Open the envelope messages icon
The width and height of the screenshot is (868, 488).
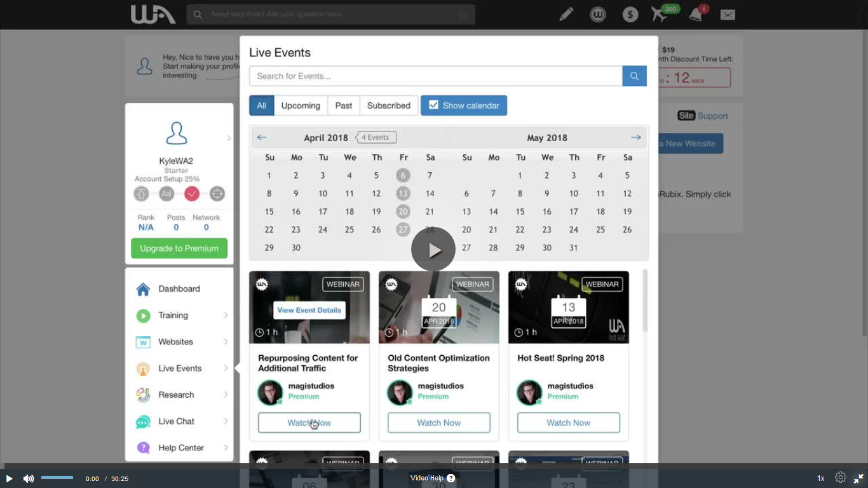[x=728, y=15]
